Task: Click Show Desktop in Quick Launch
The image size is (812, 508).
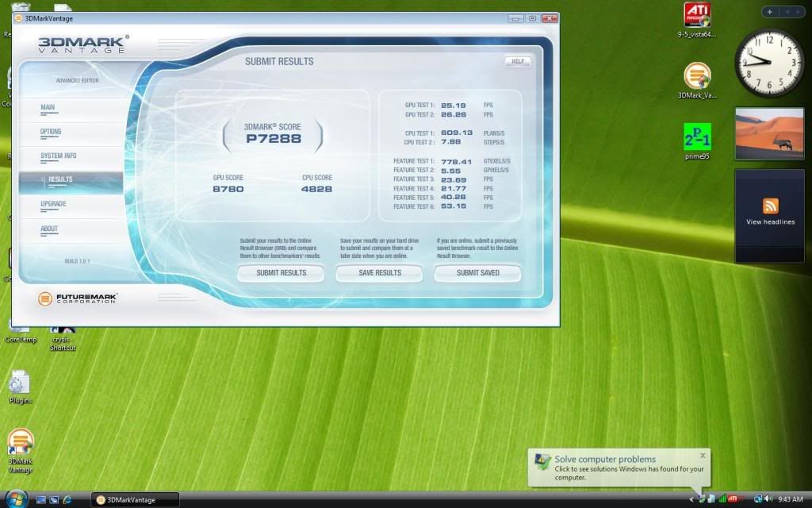Action: pyautogui.click(x=41, y=500)
